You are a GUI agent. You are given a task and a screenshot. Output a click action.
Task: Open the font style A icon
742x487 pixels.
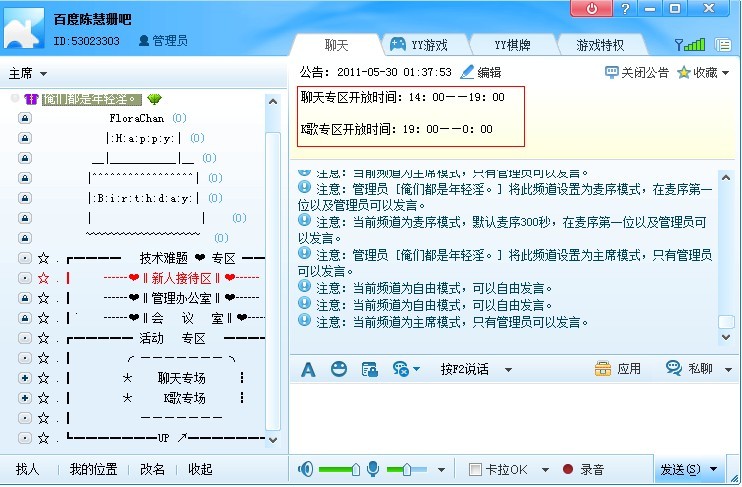tap(308, 369)
